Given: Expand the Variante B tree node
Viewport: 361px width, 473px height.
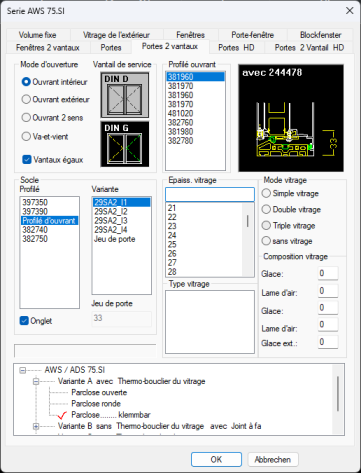Looking at the screenshot, I should click(36, 426).
